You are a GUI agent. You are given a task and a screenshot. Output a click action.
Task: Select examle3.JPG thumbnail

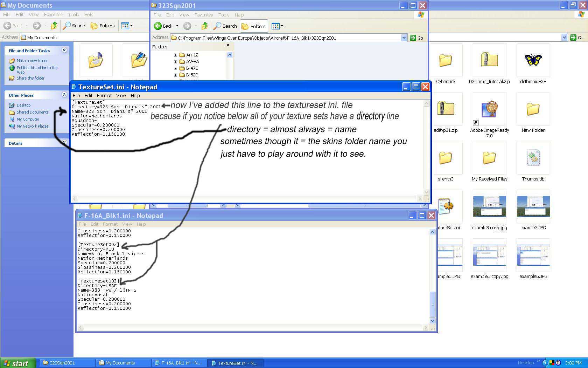pos(533,207)
